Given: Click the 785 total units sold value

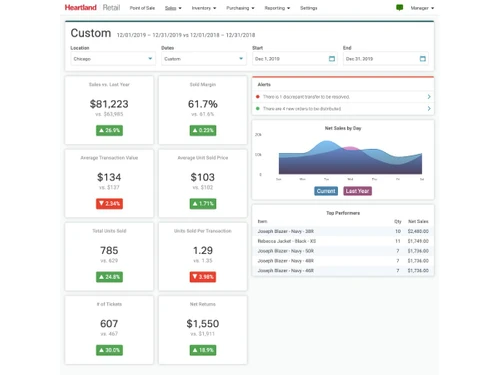Looking at the screenshot, I should pyautogui.click(x=109, y=250).
